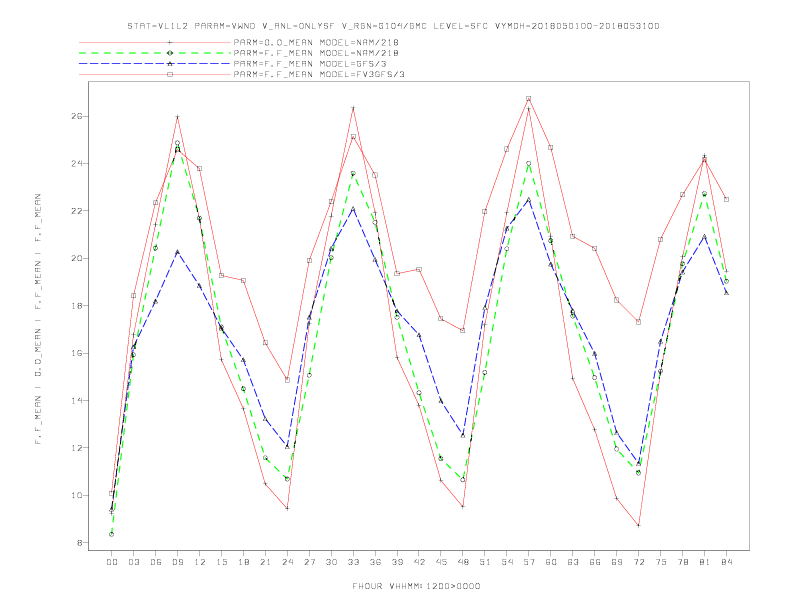
Task: Click the triangle marker in the GFS/3 legend line
Action: tap(170, 64)
